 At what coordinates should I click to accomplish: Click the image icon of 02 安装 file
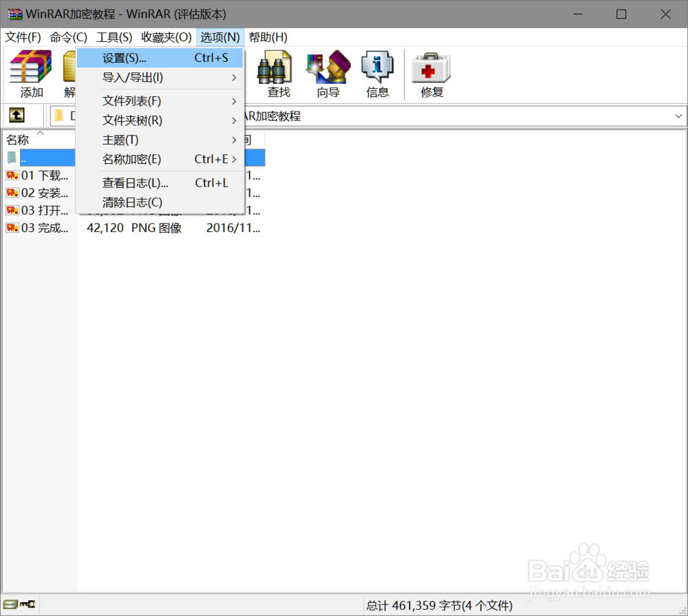click(x=12, y=192)
